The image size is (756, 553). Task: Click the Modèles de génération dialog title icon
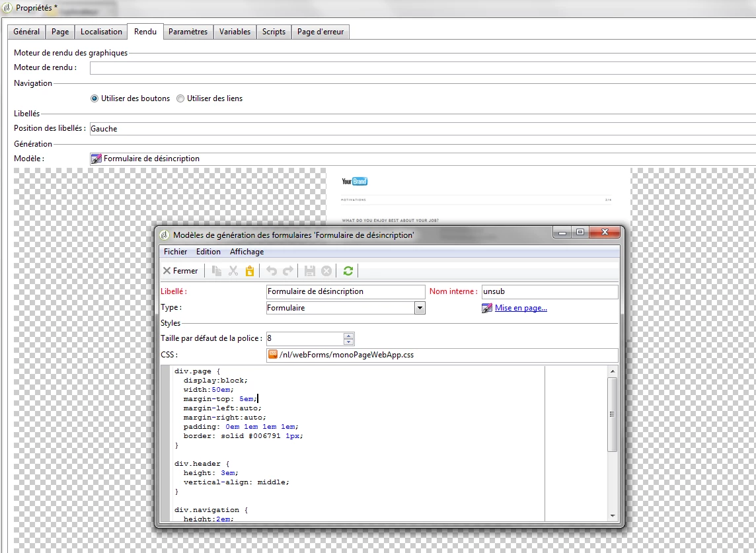pos(165,235)
